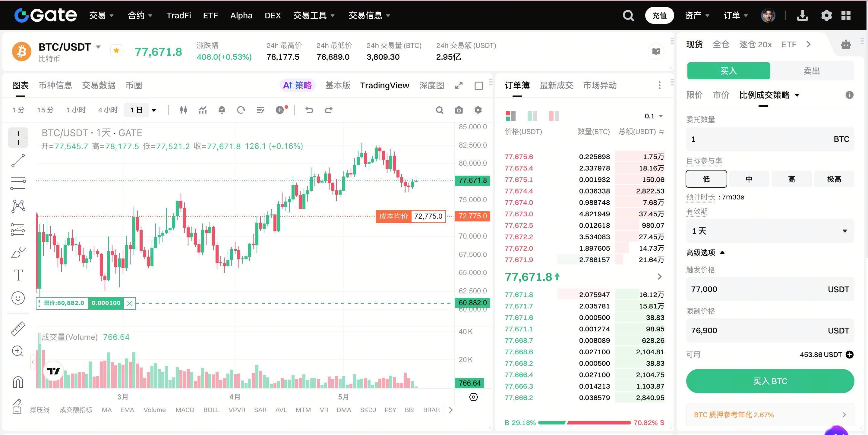The image size is (868, 435).
Task: Select the zoom in chart tool
Action: (x=17, y=351)
